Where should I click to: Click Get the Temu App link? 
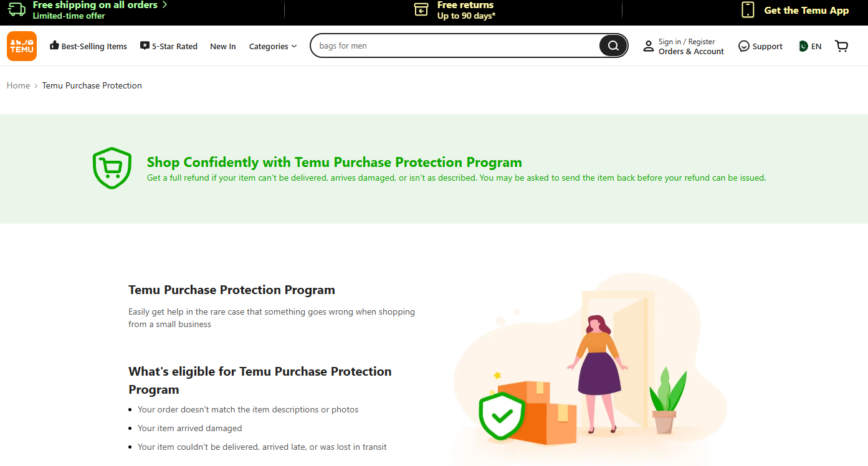806,10
